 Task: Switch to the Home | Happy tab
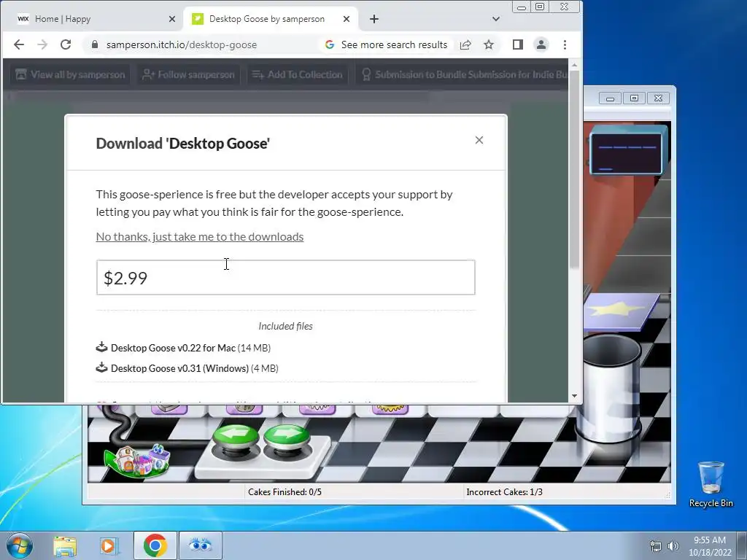click(x=93, y=19)
